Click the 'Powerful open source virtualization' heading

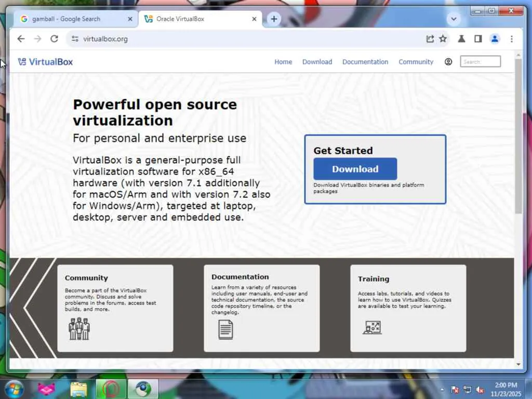point(155,112)
